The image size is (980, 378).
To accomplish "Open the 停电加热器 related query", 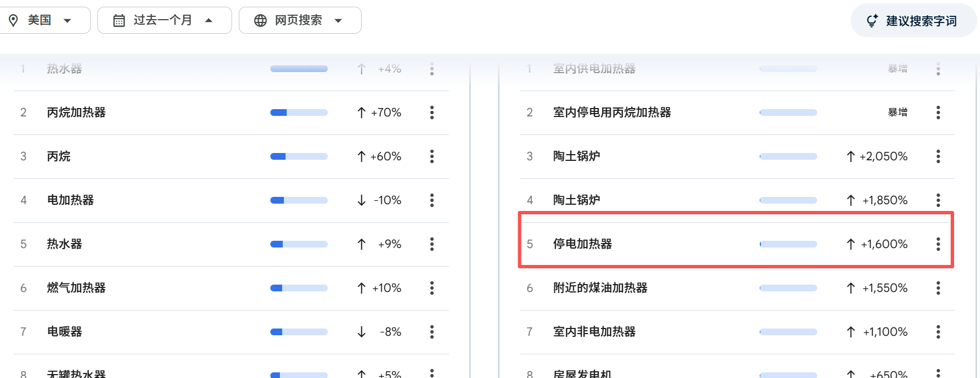I will pyautogui.click(x=582, y=244).
